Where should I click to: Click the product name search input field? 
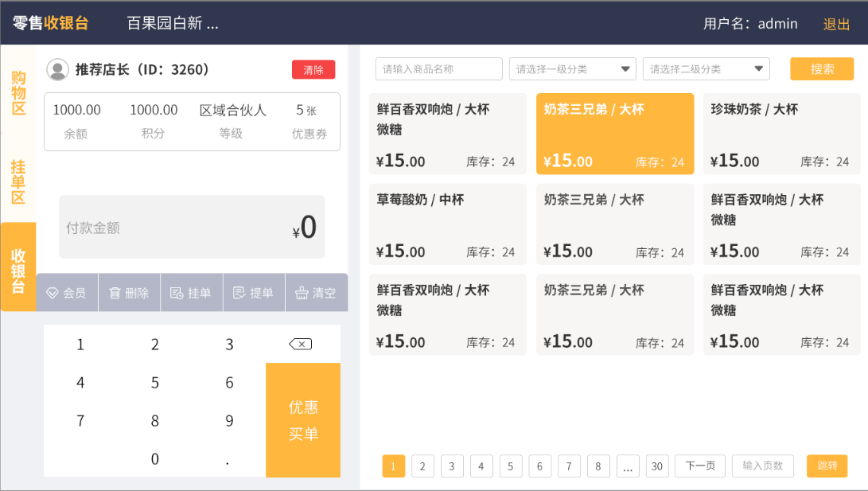[x=438, y=69]
